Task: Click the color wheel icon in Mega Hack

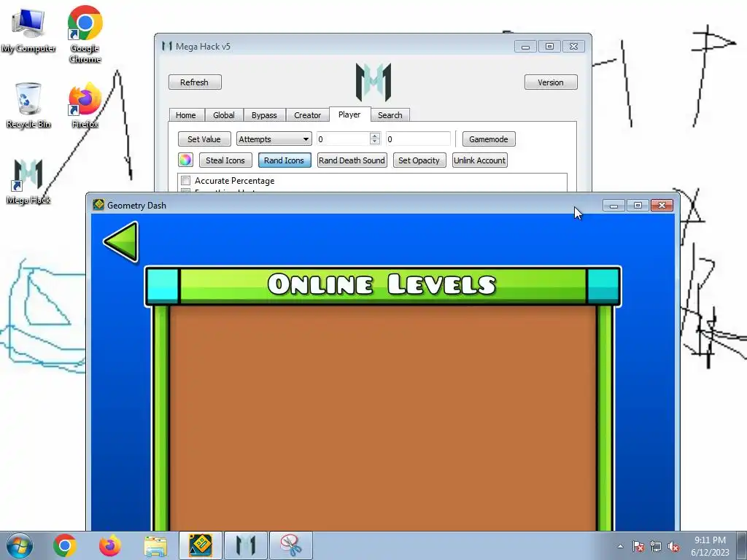Action: (185, 160)
